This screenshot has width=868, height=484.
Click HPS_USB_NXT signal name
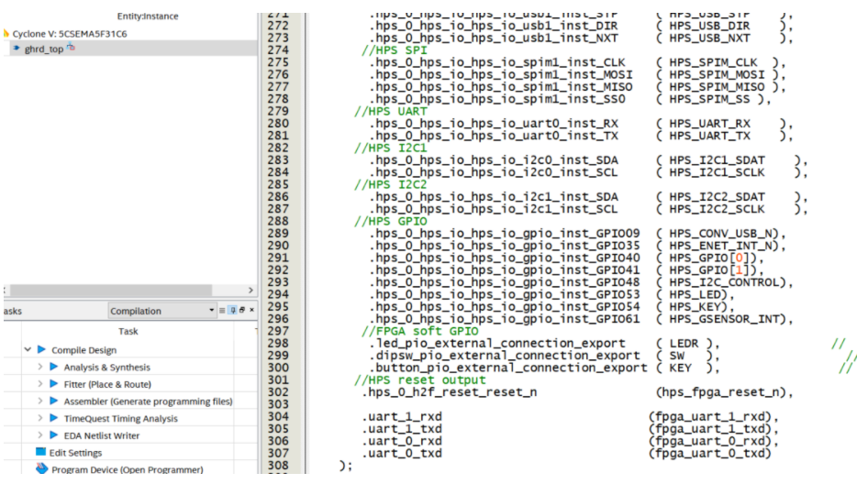point(709,38)
